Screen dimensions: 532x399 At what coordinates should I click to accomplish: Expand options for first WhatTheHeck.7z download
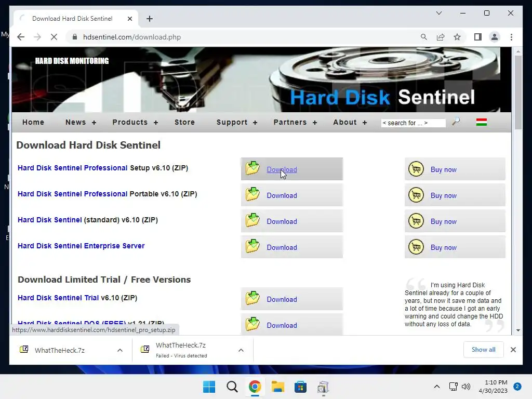tap(120, 350)
